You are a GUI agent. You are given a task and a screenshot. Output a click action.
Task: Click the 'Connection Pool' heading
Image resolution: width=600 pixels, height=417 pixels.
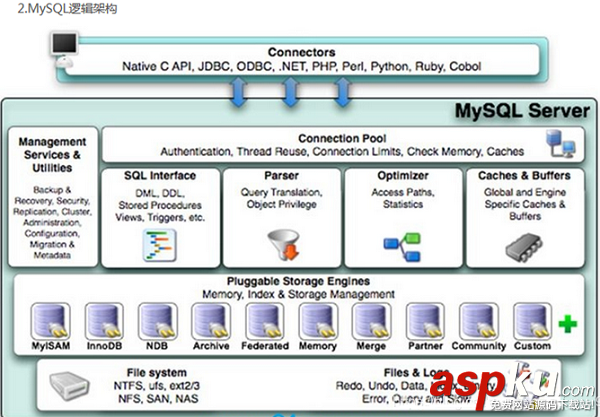click(342, 138)
